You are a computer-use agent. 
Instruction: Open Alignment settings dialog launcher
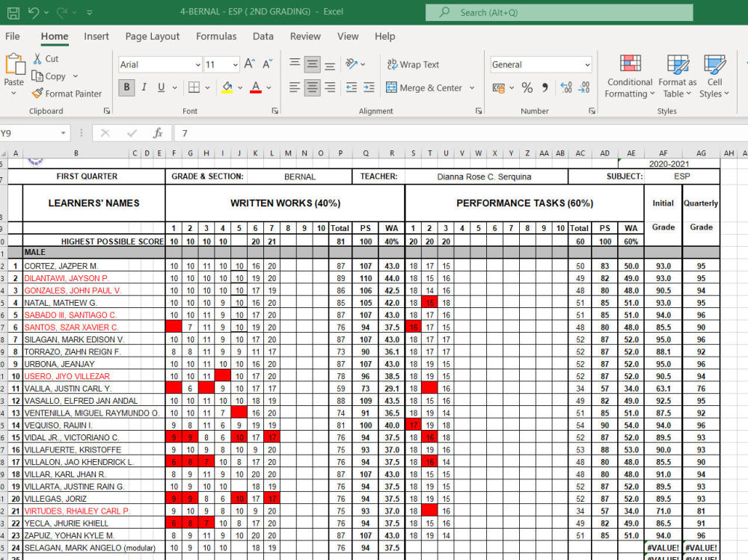[479, 111]
